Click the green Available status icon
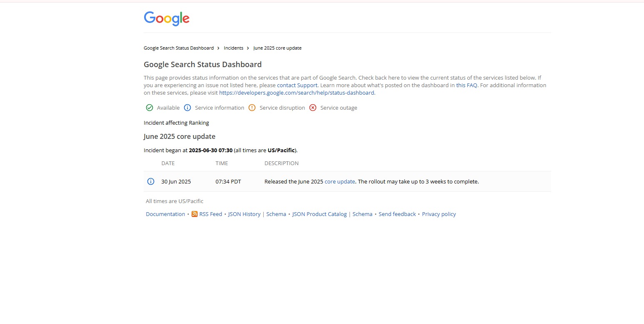This screenshot has height=324, width=644. [150, 108]
